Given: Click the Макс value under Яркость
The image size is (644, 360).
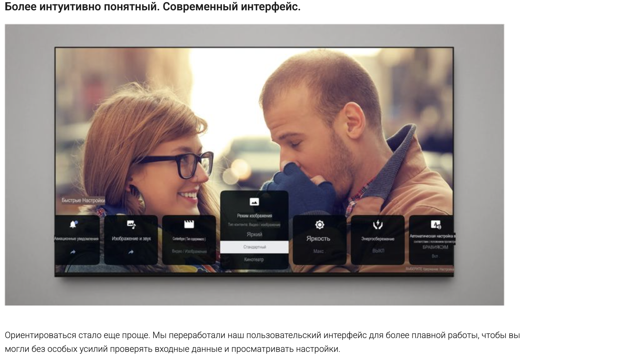Looking at the screenshot, I should point(319,251).
